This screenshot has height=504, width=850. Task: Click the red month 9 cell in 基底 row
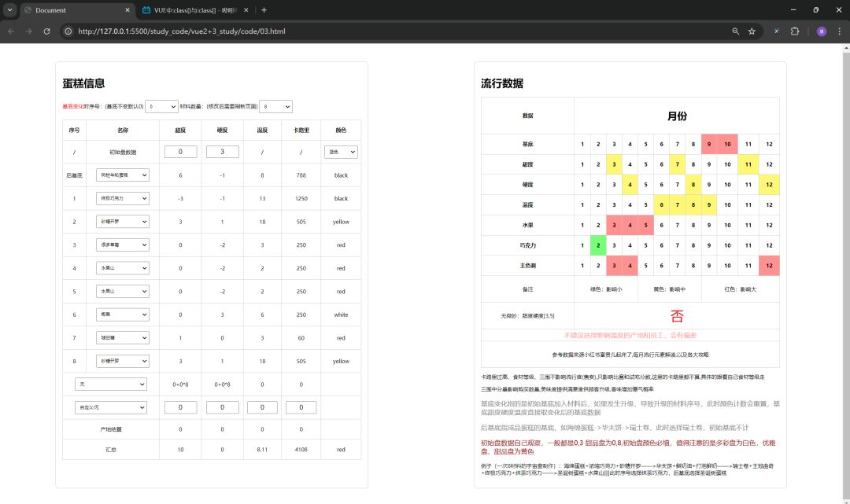709,145
